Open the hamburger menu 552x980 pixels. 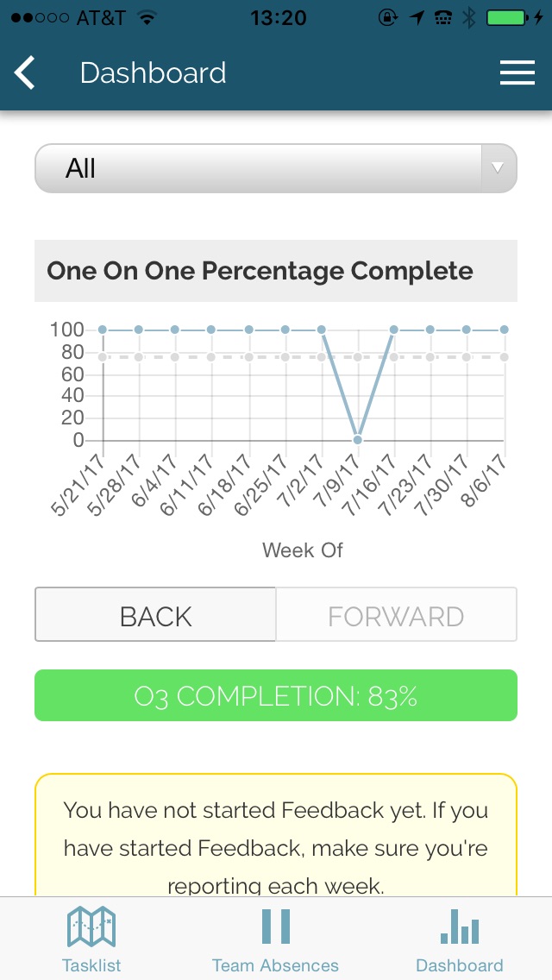click(x=517, y=73)
